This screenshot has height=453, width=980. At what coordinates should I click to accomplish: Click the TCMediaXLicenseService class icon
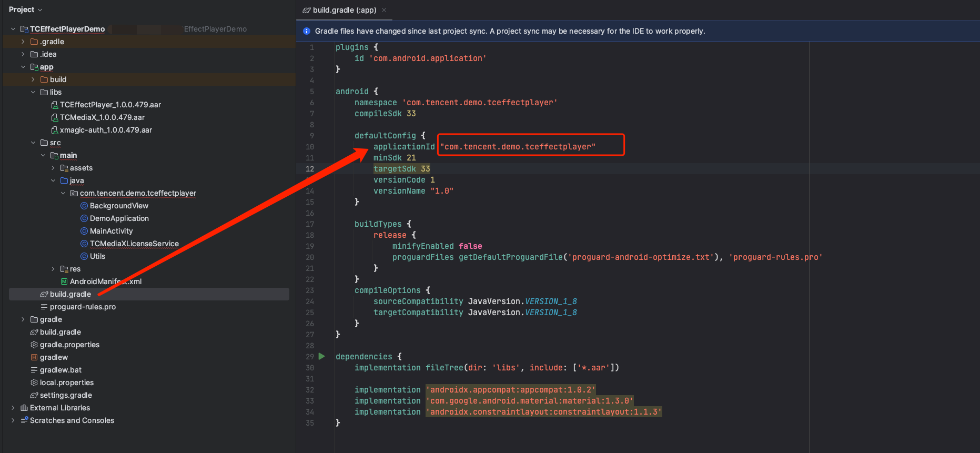(84, 244)
